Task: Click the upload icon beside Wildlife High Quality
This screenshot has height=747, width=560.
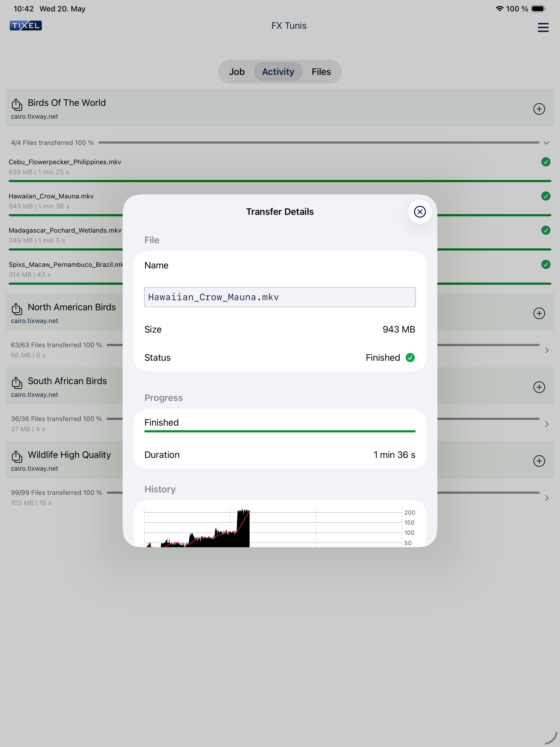Action: point(17,457)
